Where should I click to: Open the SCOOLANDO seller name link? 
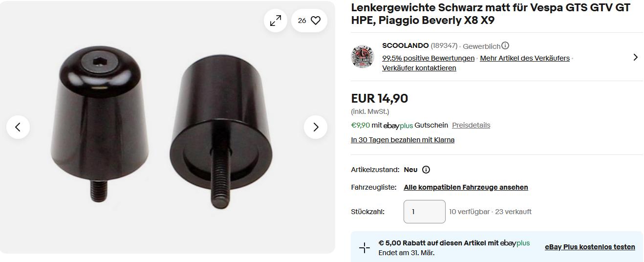point(405,45)
